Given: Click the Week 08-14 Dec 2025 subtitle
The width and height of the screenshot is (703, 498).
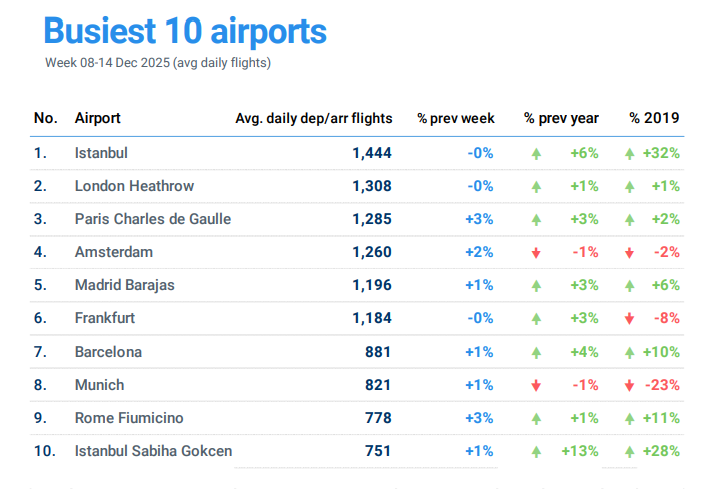Looking at the screenshot, I should 158,63.
